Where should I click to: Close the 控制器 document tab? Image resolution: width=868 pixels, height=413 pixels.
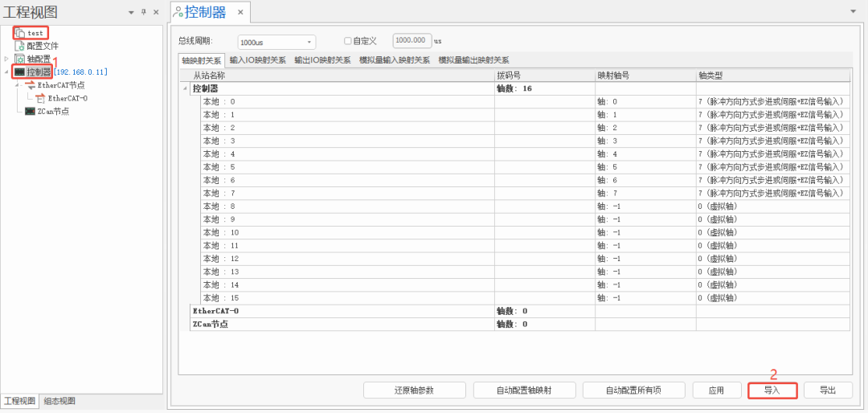point(240,12)
